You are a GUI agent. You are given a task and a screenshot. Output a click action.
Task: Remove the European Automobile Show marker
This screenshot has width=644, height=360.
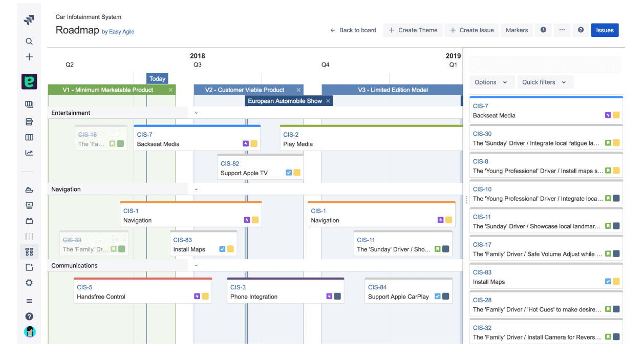pos(329,100)
